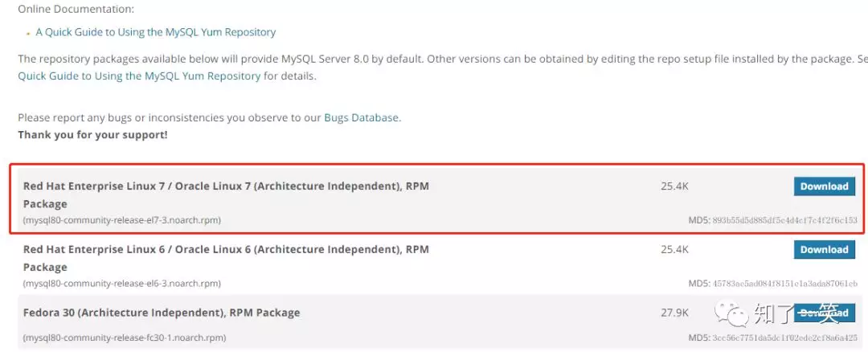Click the mysql80-community-release-el6-3.noarch.rpm filename

tap(122, 283)
